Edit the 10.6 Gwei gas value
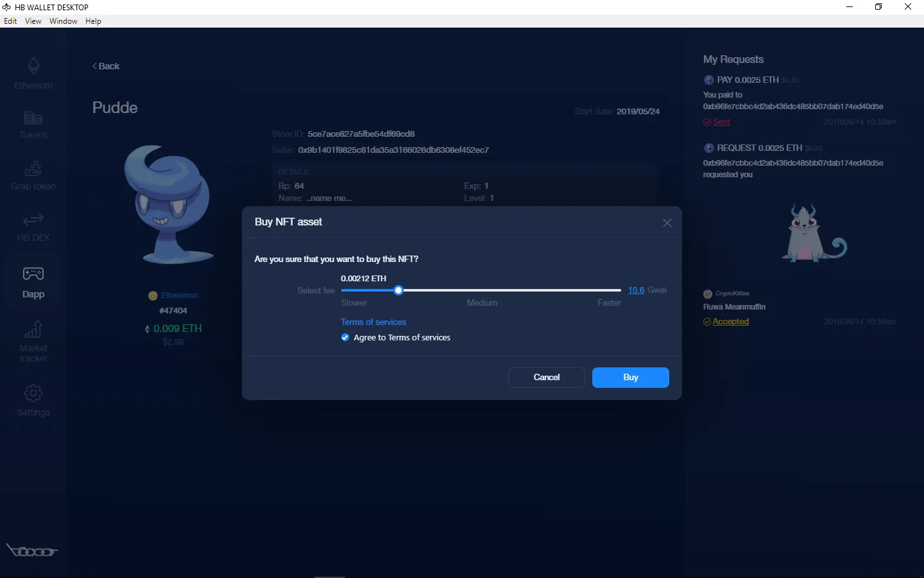The image size is (924, 578). tap(636, 290)
